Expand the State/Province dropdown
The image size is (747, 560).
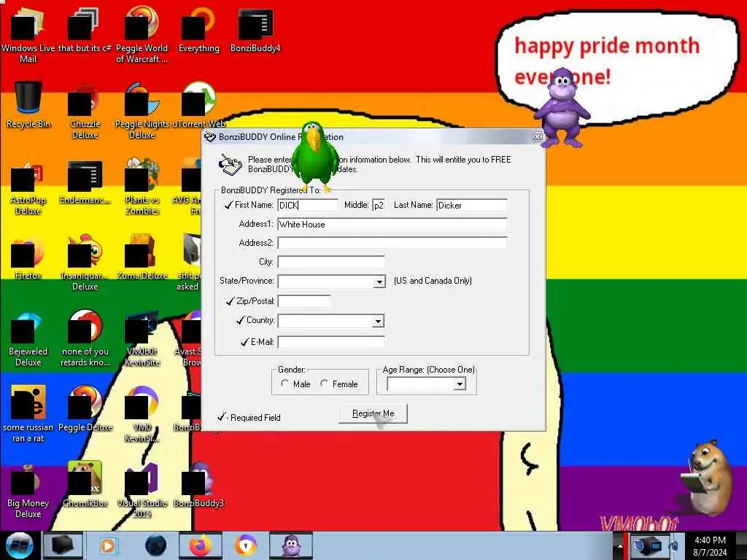tap(379, 282)
